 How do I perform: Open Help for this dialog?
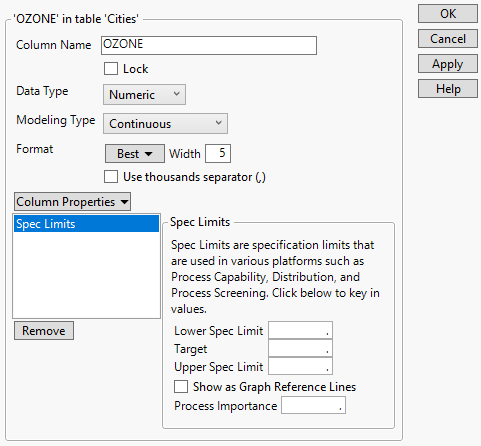coord(448,89)
